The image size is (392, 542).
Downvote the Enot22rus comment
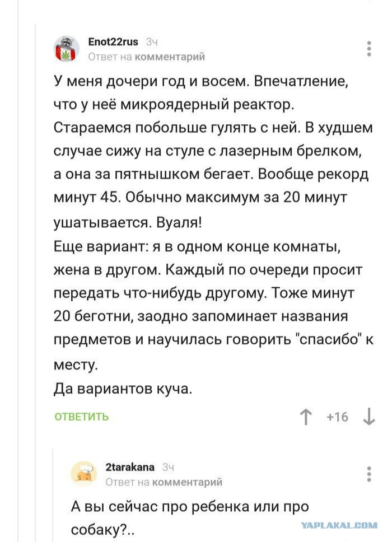[x=369, y=417]
